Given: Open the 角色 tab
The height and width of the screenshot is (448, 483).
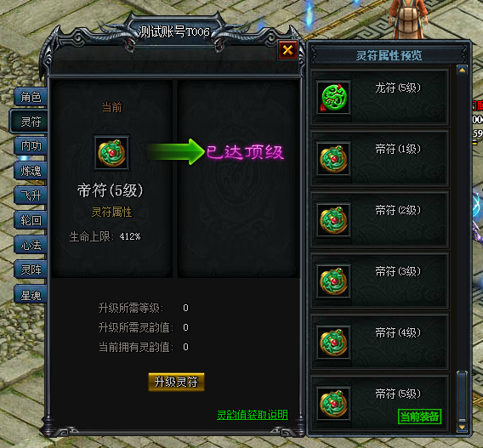Looking at the screenshot, I should pyautogui.click(x=31, y=97).
